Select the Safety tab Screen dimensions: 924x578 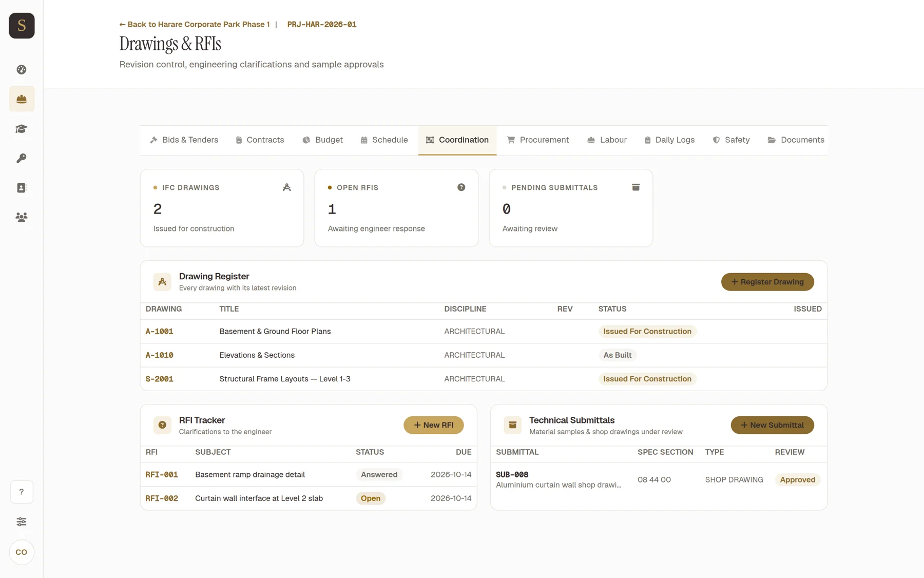[x=731, y=140]
